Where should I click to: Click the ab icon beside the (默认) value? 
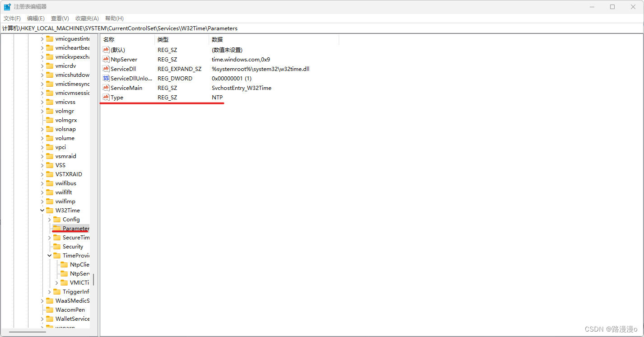click(105, 50)
